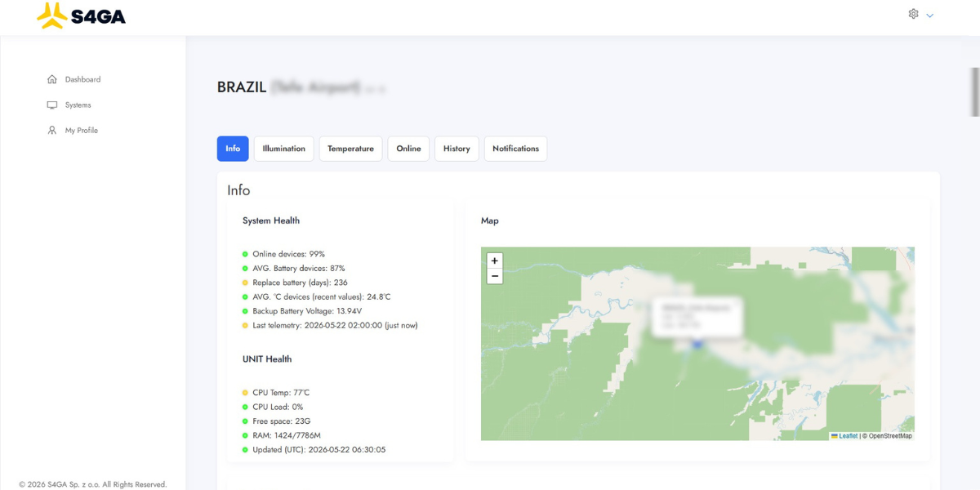The image size is (980, 490).
Task: Switch to the Temperature tab
Action: pyautogui.click(x=350, y=149)
